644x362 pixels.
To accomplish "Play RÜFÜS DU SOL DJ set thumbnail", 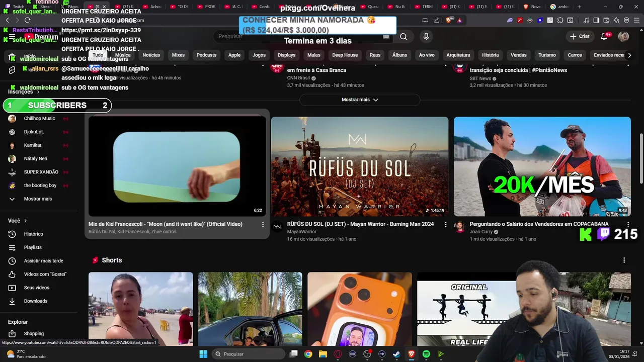I will (x=360, y=166).
